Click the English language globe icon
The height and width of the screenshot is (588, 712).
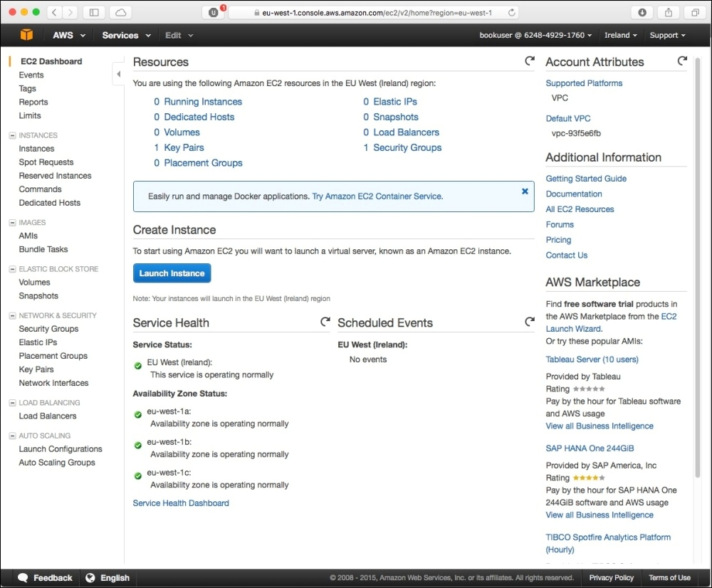[x=90, y=577]
